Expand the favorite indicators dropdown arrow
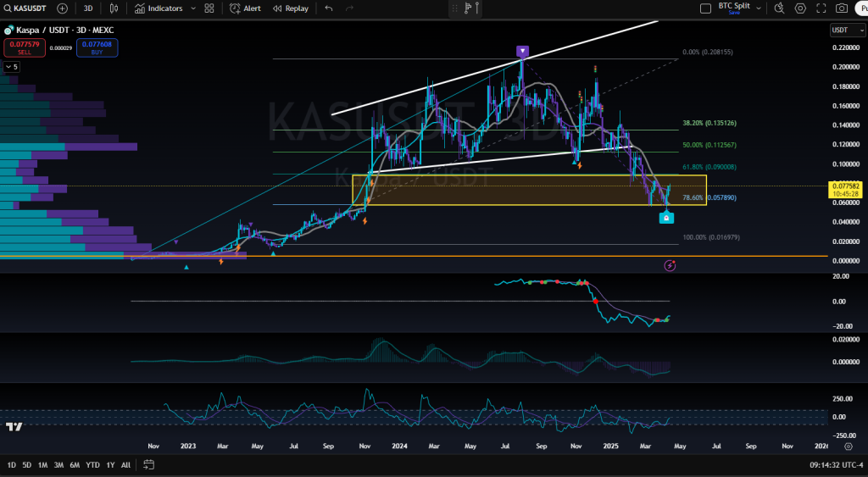868x477 pixels. [x=193, y=8]
